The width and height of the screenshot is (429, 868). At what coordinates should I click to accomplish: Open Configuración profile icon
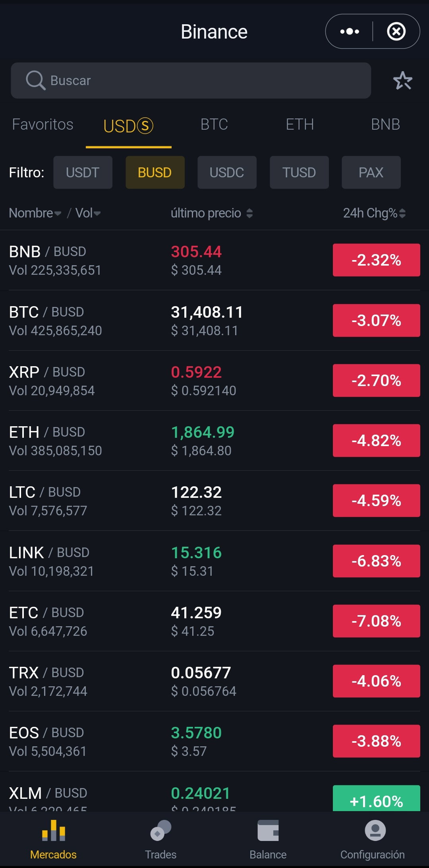pyautogui.click(x=375, y=830)
